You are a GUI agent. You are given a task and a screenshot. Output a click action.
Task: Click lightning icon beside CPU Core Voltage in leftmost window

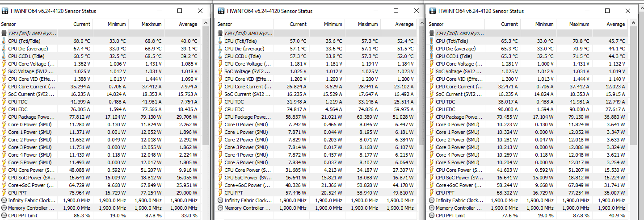[4, 64]
